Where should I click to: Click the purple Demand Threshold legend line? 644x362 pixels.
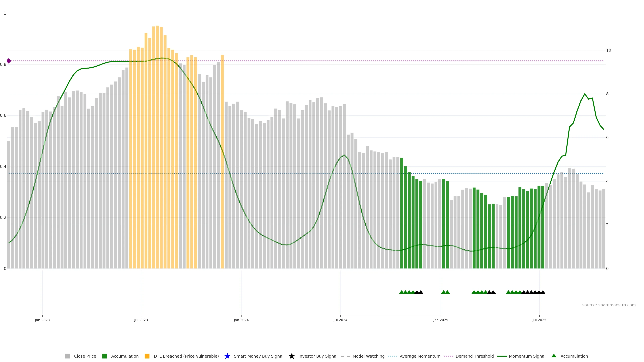click(x=448, y=356)
